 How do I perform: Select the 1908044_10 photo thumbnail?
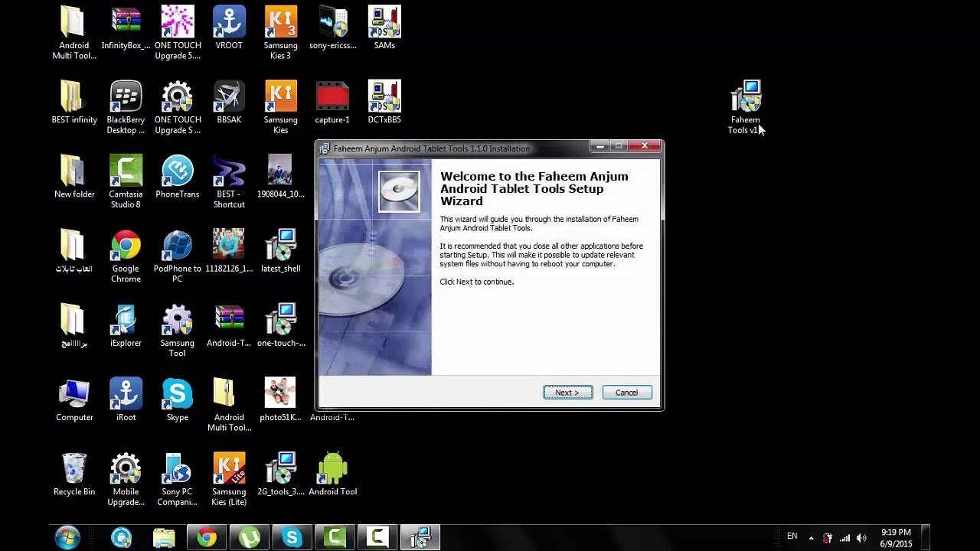(280, 177)
